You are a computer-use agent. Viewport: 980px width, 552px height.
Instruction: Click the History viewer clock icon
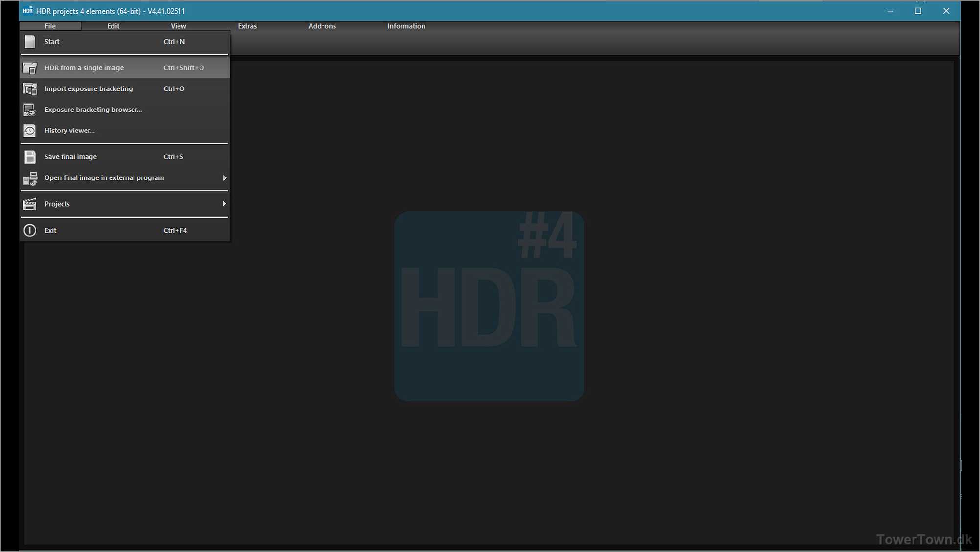tap(30, 131)
